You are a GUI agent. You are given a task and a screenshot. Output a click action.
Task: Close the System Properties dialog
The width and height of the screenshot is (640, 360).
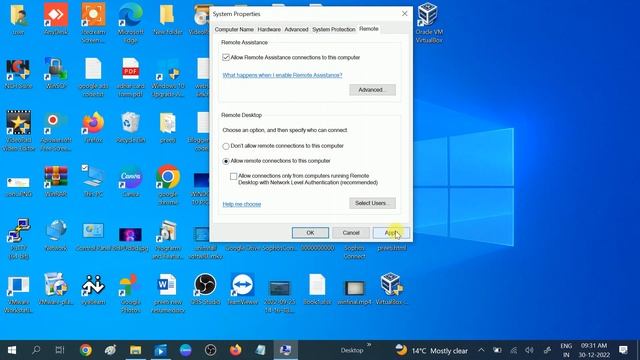[404, 13]
